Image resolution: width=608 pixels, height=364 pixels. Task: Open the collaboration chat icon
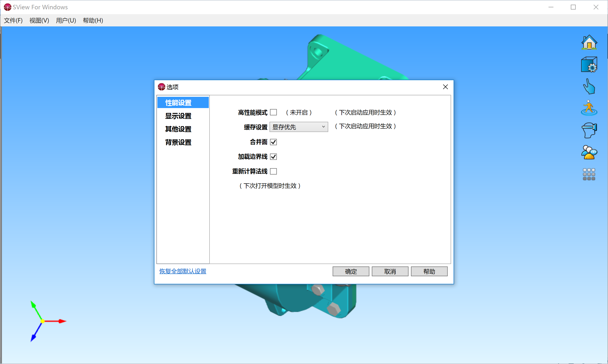pos(589,152)
